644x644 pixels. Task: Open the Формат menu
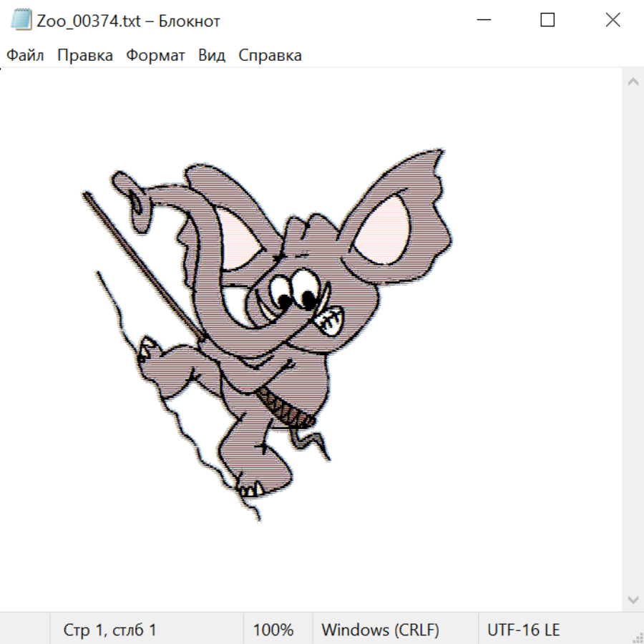point(155,56)
